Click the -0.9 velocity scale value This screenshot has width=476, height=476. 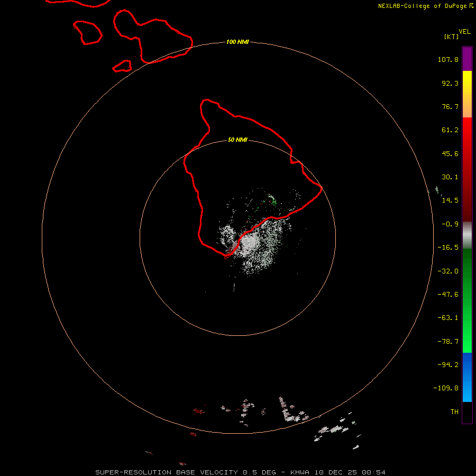tap(450, 224)
